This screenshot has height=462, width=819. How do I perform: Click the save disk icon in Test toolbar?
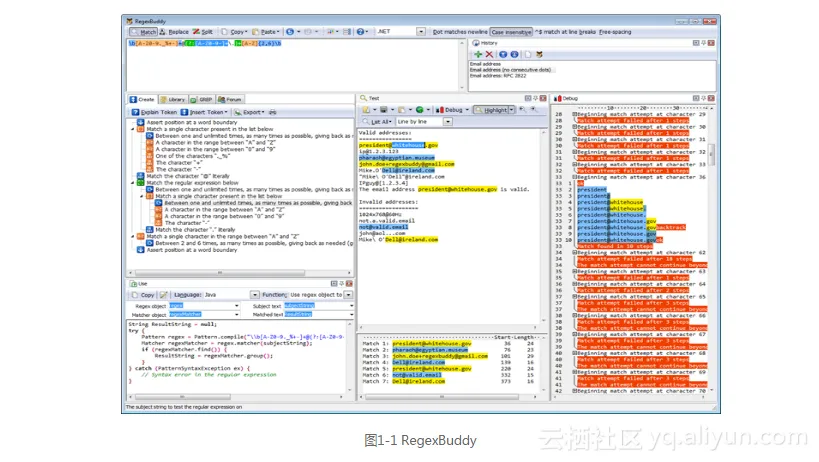click(x=383, y=110)
